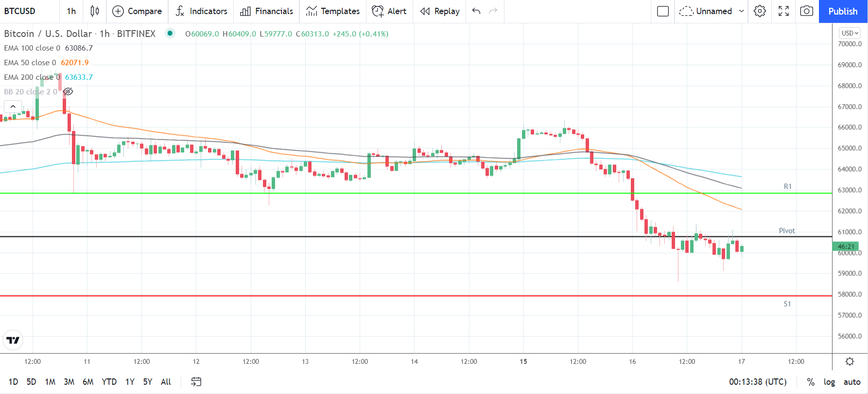Collapse the indicator legend with chevron
The image size is (868, 394).
[x=13, y=107]
